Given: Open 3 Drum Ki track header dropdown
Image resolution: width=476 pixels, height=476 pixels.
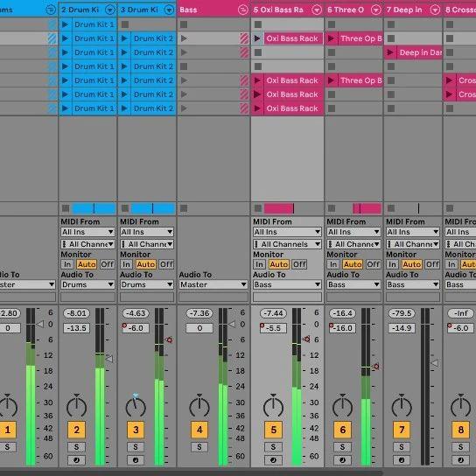Looking at the screenshot, I should (x=169, y=10).
